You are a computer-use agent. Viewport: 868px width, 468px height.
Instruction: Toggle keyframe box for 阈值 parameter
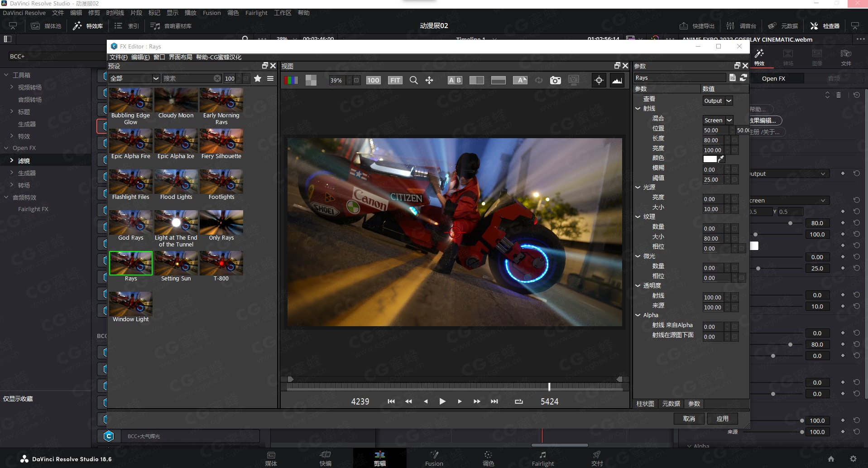(x=734, y=179)
